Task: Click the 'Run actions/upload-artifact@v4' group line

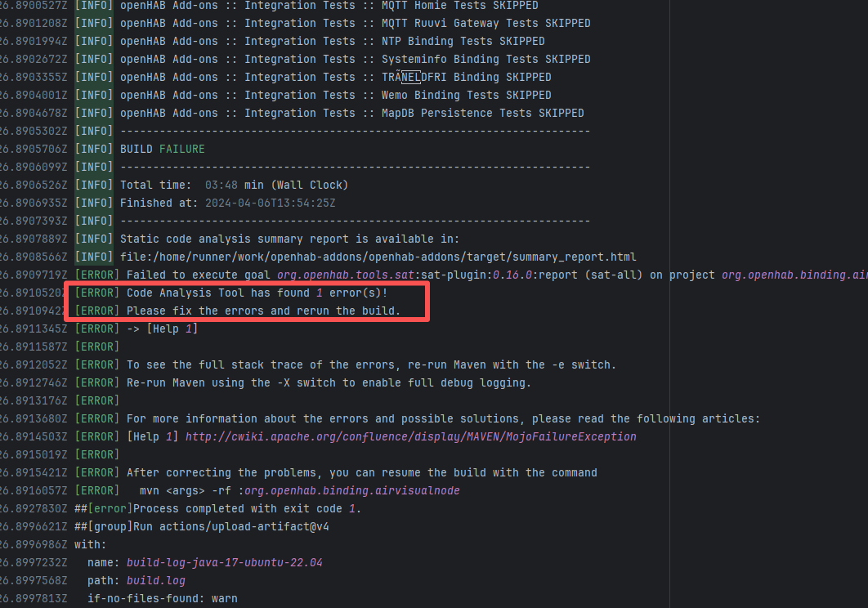Action: pos(213,526)
